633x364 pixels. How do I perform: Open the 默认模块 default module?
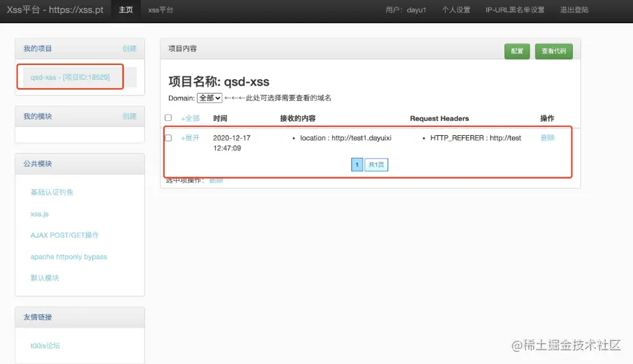click(x=44, y=278)
